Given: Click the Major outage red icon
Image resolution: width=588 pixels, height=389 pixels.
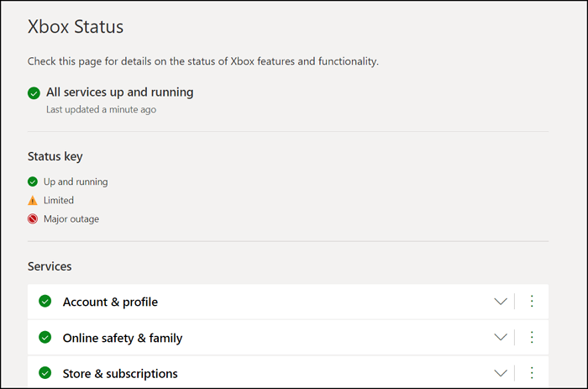Looking at the screenshot, I should click(x=33, y=219).
